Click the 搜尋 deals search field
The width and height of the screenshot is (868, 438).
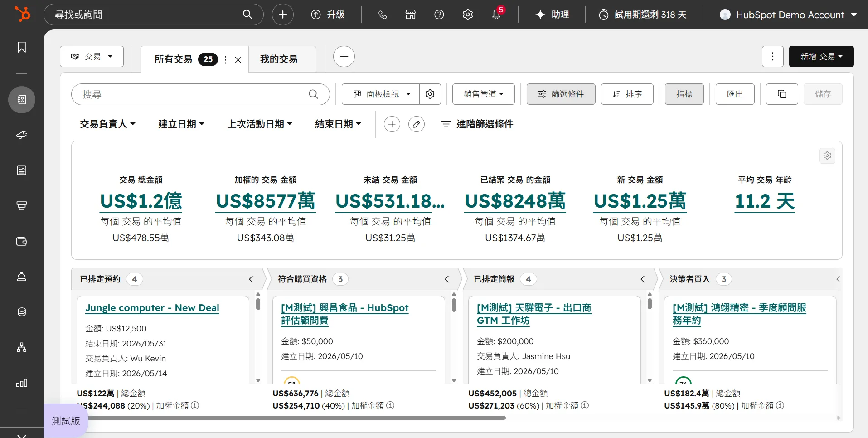click(200, 94)
